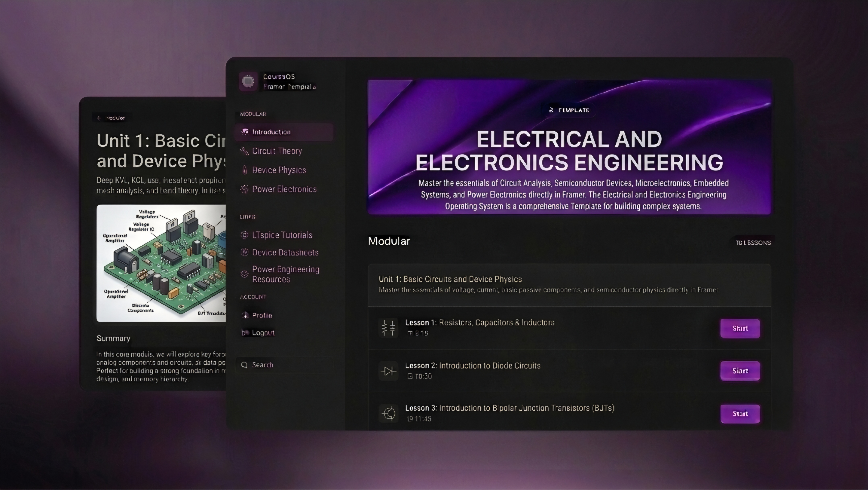Open the Introduction menu item
The height and width of the screenshot is (490, 868).
pos(284,132)
